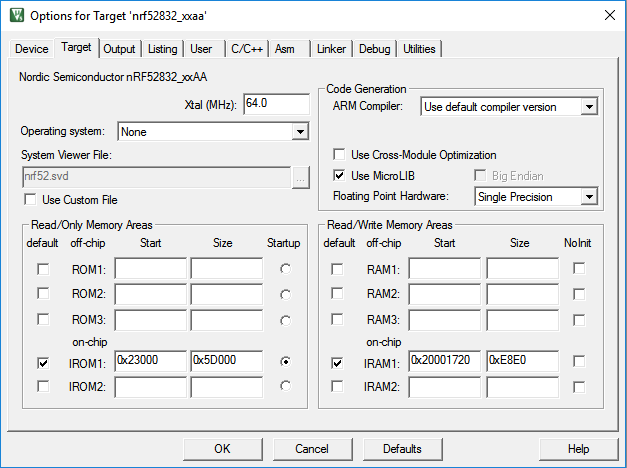Screen dimensions: 627x468
Task: Click the ROM3 Size field
Action: point(227,320)
